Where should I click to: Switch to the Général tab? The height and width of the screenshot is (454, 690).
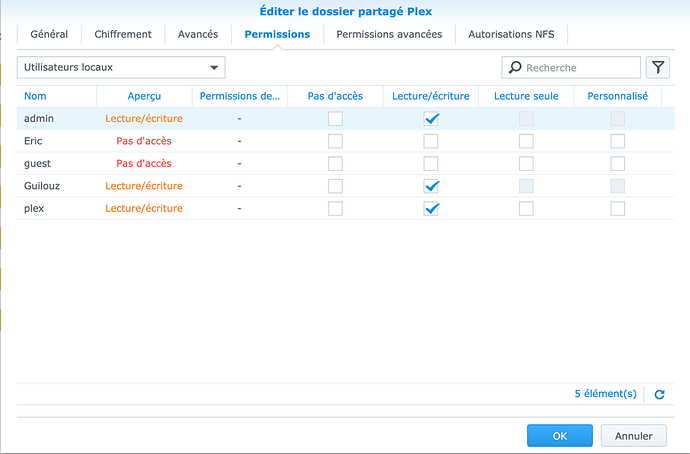[x=49, y=34]
